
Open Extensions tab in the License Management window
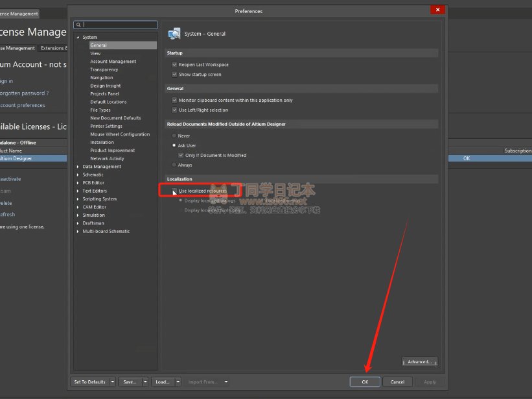click(x=53, y=48)
